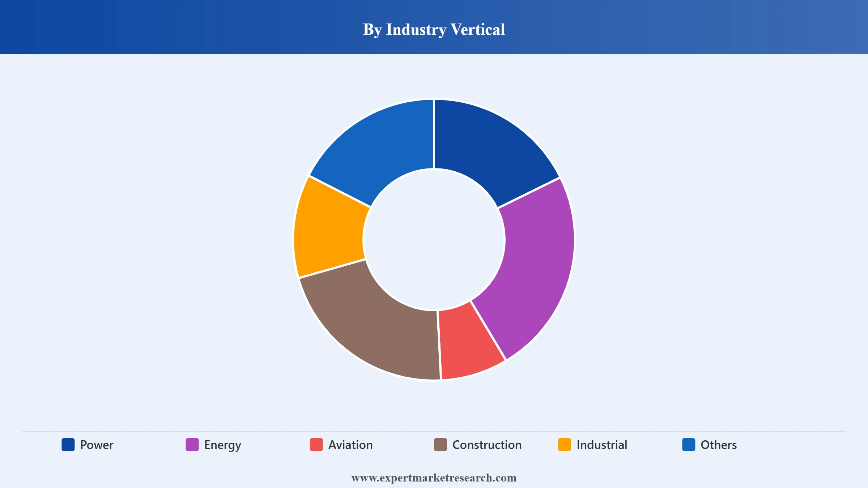Viewport: 868px width, 488px height.
Task: Toggle the Aviation legend label
Action: [x=350, y=445]
